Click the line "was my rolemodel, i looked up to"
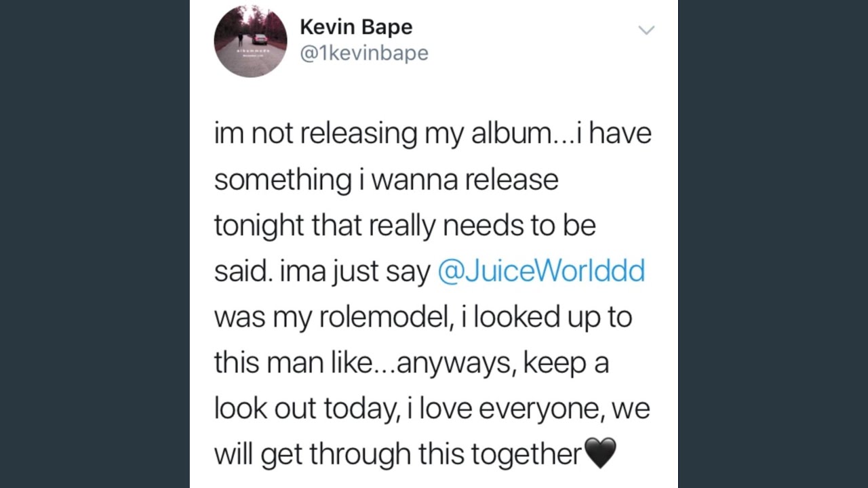Image resolution: width=868 pixels, height=488 pixels. 423,317
